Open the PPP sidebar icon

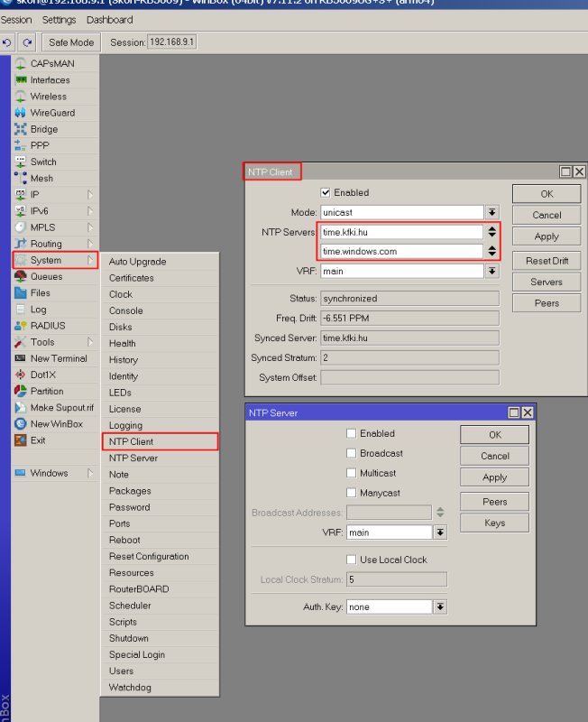[x=21, y=145]
